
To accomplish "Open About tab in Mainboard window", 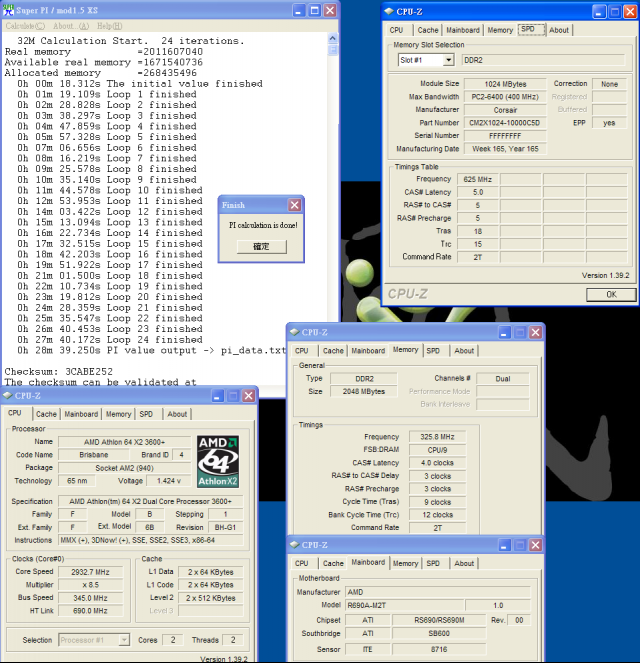I will point(464,563).
